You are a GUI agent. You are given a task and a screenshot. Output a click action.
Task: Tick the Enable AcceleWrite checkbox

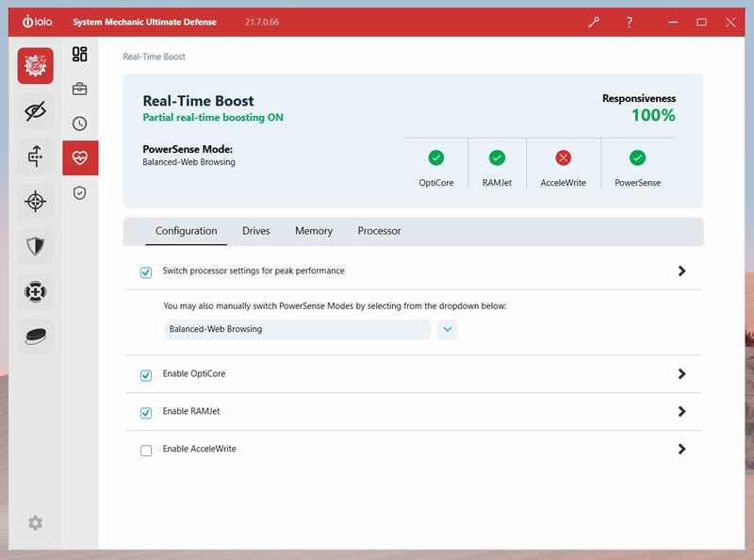tap(146, 451)
